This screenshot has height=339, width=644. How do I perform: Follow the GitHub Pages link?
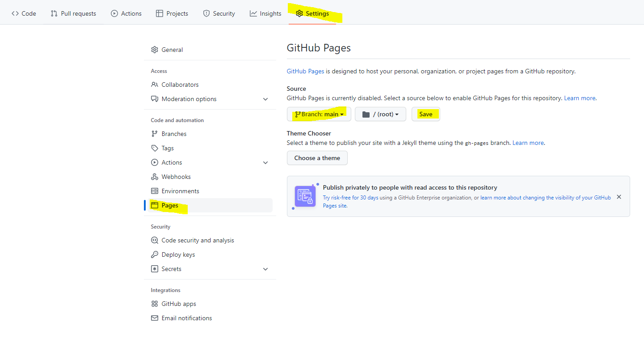click(305, 71)
